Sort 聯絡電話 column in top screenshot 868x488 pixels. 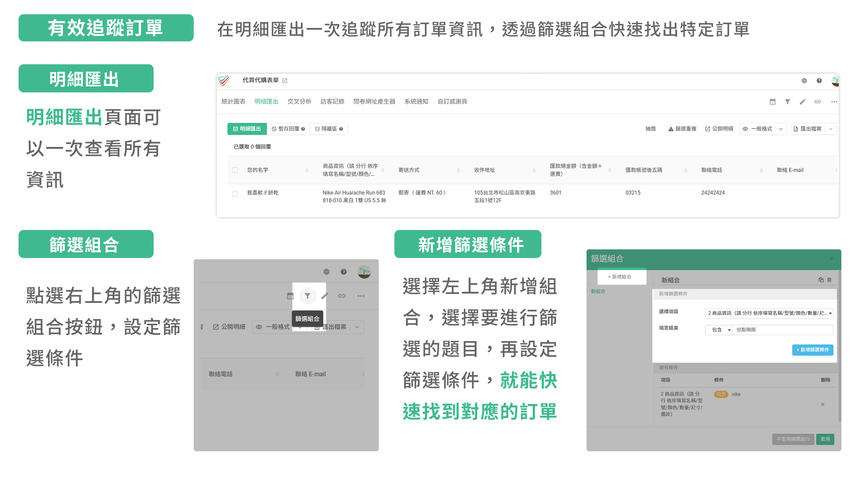[x=761, y=170]
